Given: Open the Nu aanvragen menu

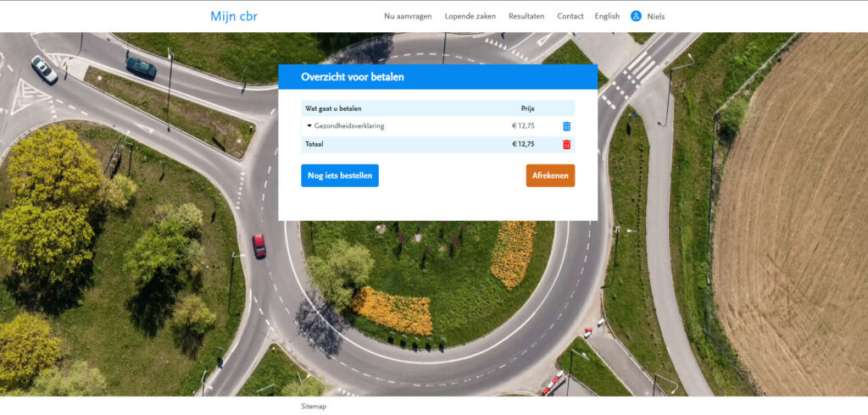Looking at the screenshot, I should 408,16.
